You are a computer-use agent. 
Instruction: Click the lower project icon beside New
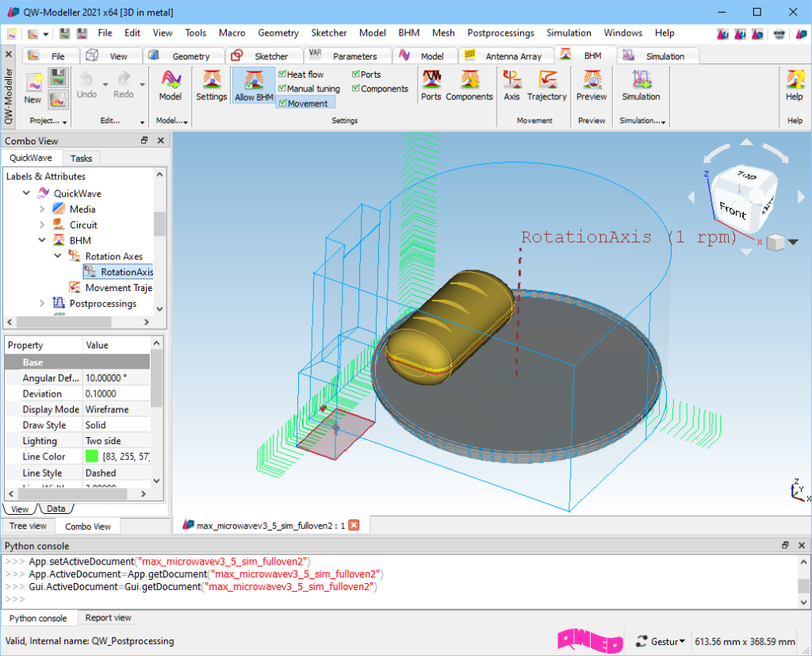(58, 99)
